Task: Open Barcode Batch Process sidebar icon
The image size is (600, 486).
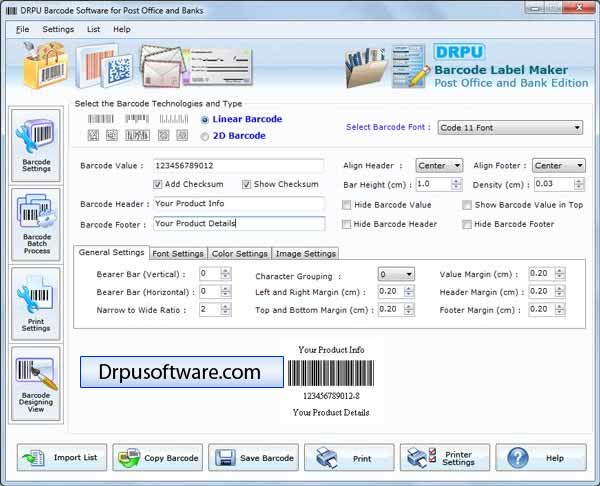Action: tap(36, 224)
